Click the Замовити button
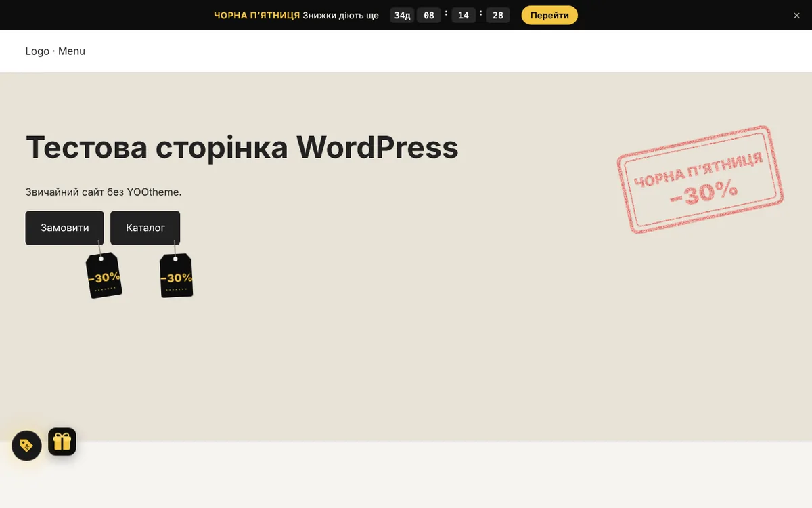Viewport: 812px width, 508px height. 65,228
